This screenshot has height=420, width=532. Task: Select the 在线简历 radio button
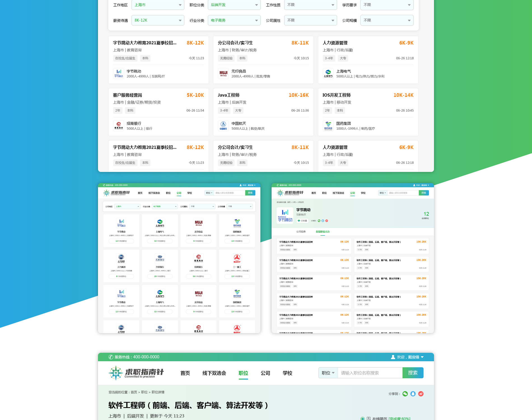[363, 418]
